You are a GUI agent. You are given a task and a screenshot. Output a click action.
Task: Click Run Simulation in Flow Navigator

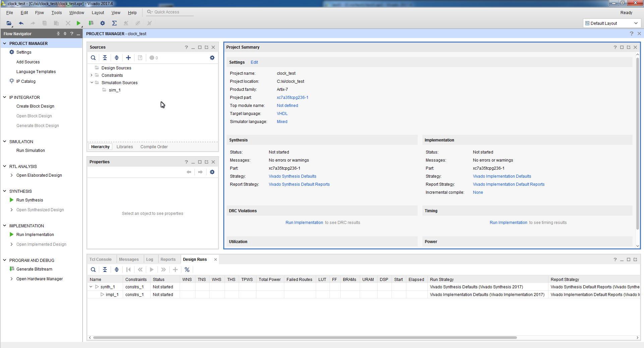pyautogui.click(x=31, y=151)
